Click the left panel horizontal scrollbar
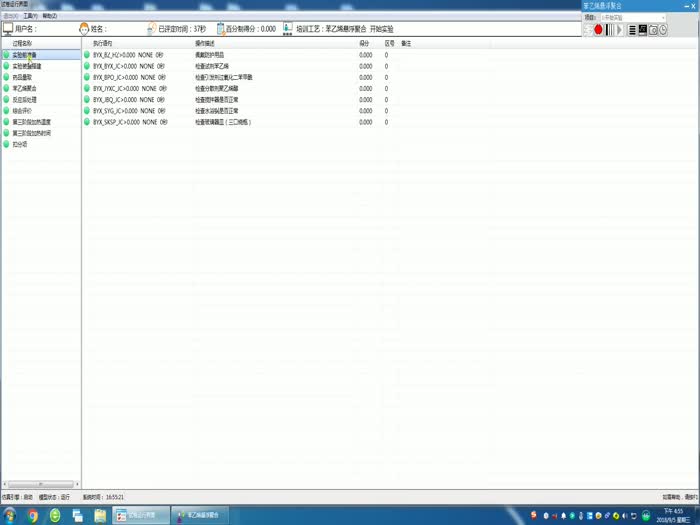 coord(40,484)
